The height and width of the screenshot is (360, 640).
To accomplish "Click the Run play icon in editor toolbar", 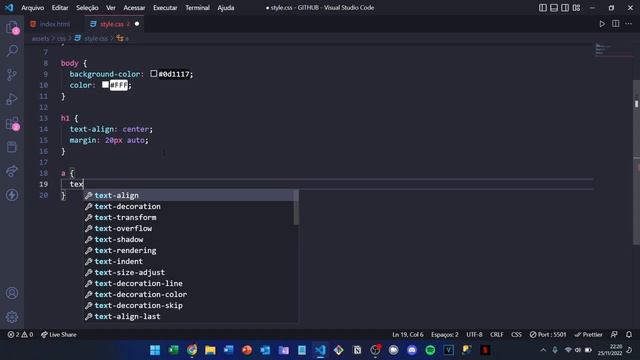I will 602,24.
